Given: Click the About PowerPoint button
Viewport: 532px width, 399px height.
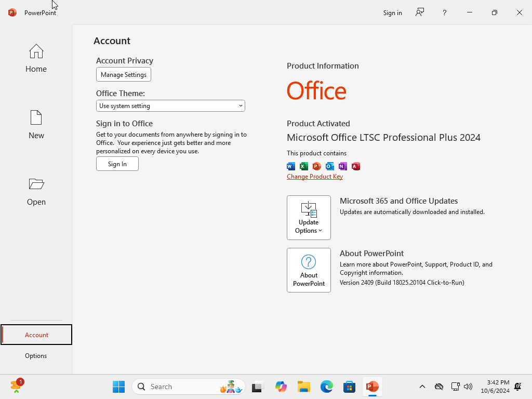Looking at the screenshot, I should (309, 270).
